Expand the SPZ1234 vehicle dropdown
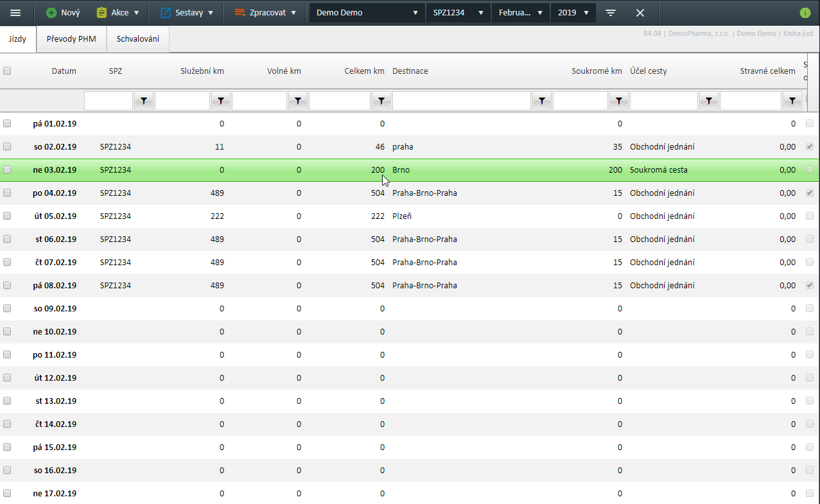Screen dimensions: 820x504 pos(458,13)
